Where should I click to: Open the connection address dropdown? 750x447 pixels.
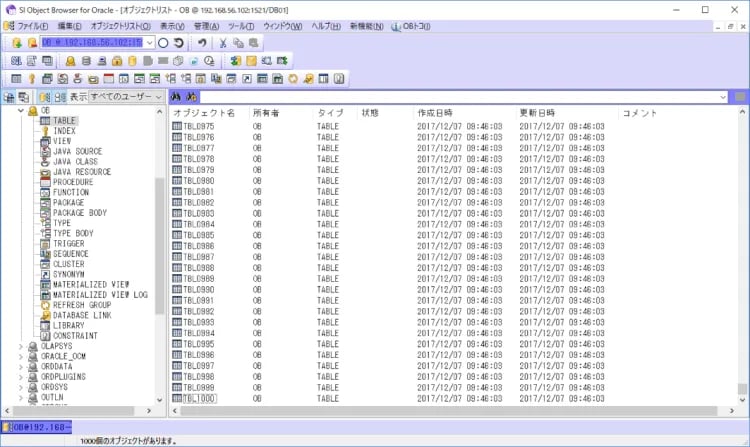pos(149,43)
